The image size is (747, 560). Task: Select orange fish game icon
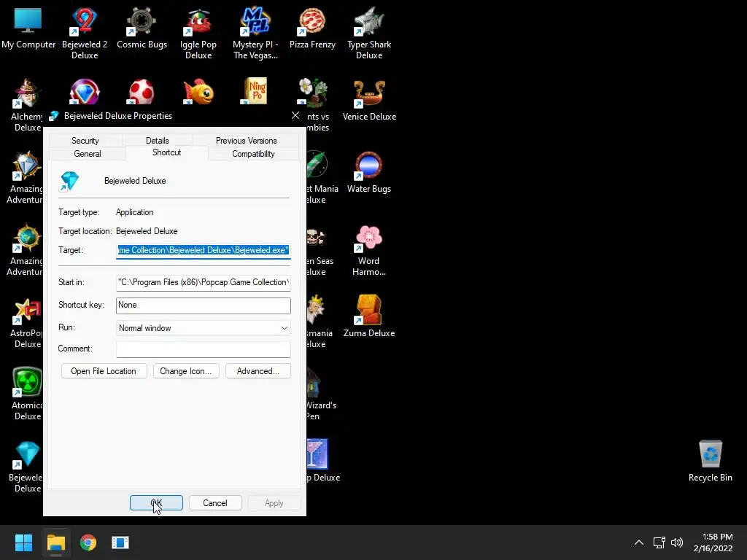(x=198, y=91)
